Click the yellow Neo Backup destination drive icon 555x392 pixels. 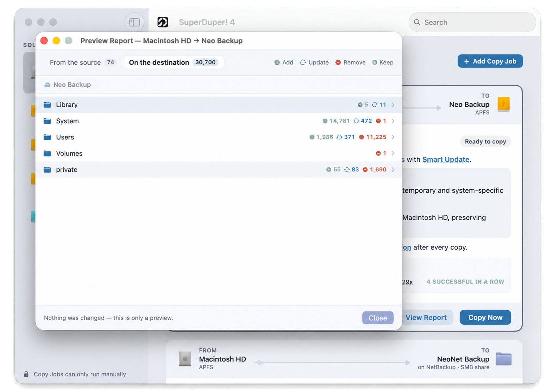click(503, 104)
